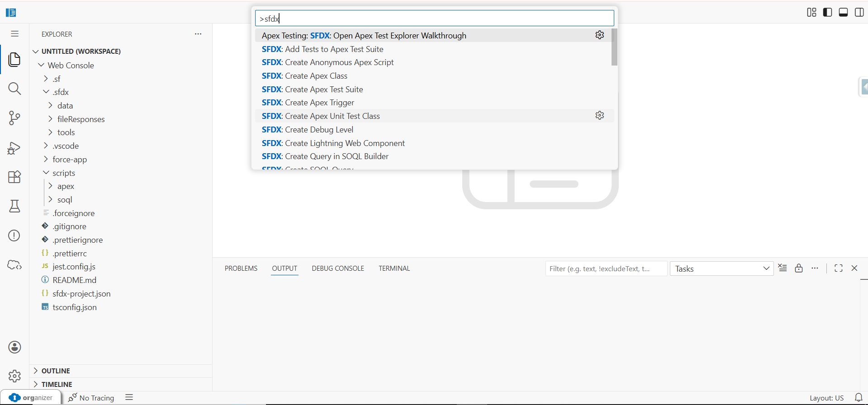This screenshot has height=405, width=868.
Task: Click the list icon in status bar
Action: tap(129, 397)
